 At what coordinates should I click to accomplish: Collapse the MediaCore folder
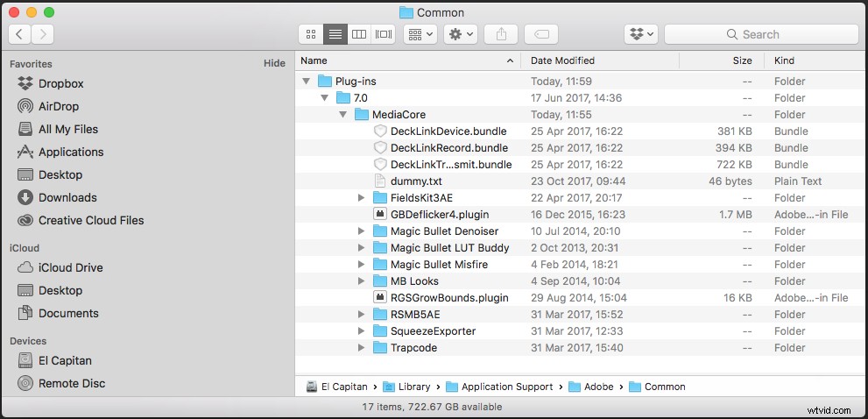342,115
